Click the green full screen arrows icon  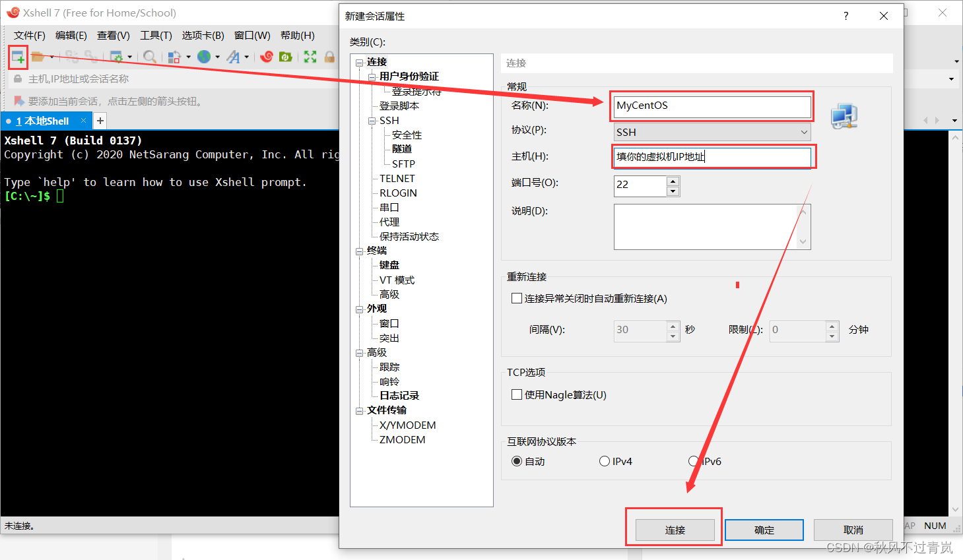tap(310, 57)
